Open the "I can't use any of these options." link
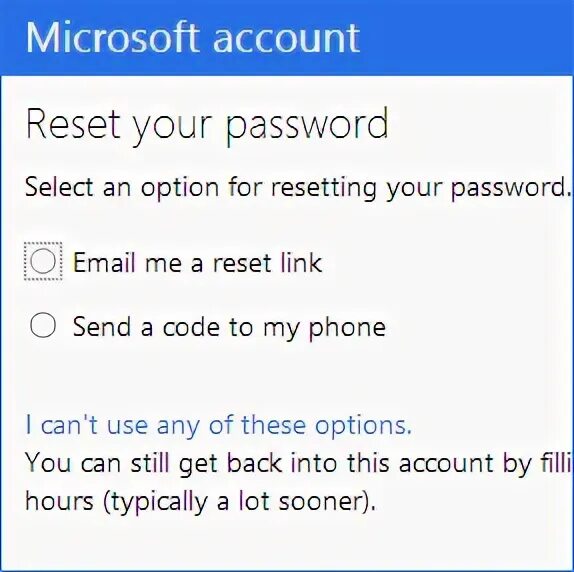This screenshot has width=574, height=572. click(219, 426)
